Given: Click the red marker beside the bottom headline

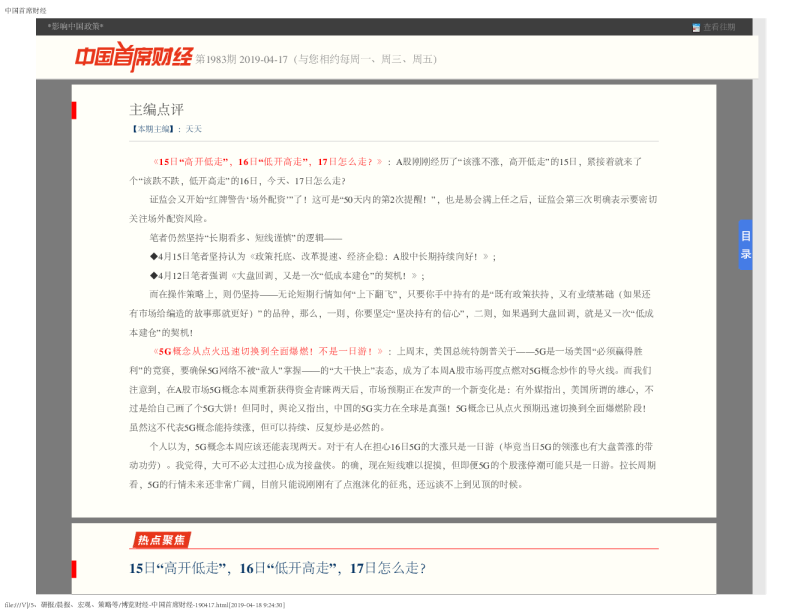Looking at the screenshot, I should pyautogui.click(x=74, y=569).
